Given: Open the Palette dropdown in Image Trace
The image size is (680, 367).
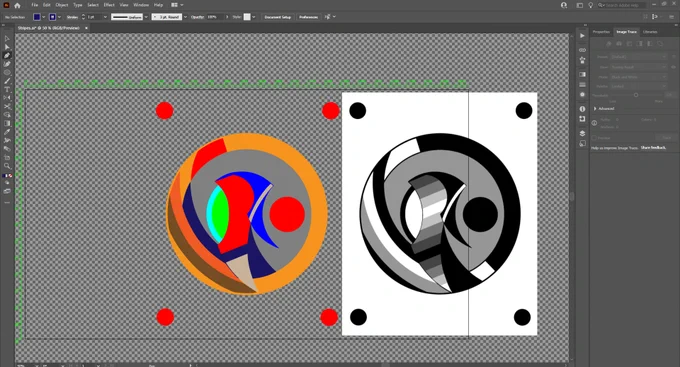Looking at the screenshot, I should click(x=638, y=86).
